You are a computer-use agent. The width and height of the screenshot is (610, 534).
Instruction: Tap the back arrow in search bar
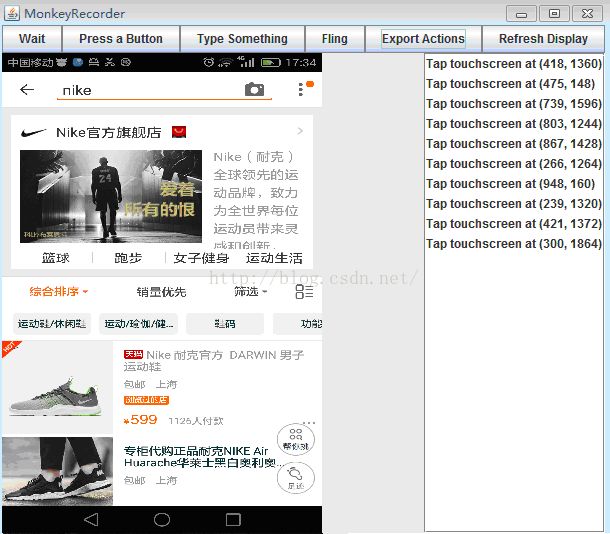(x=27, y=90)
